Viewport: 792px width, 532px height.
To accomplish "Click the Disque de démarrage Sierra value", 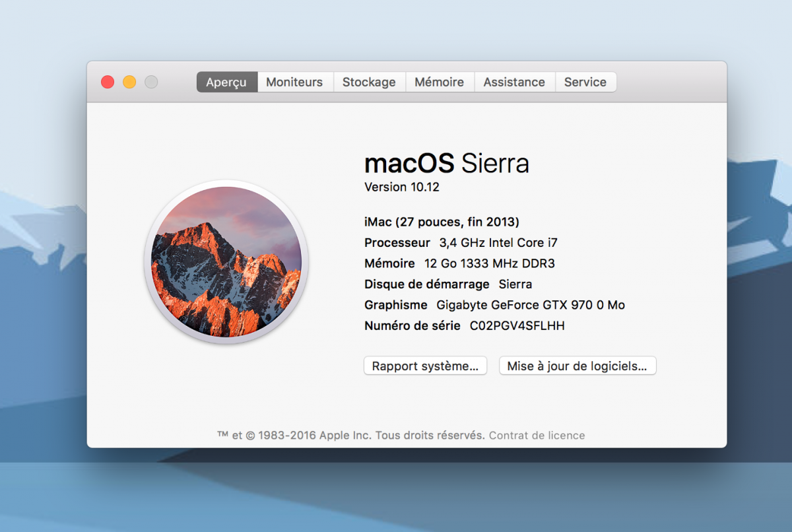I will pyautogui.click(x=515, y=284).
